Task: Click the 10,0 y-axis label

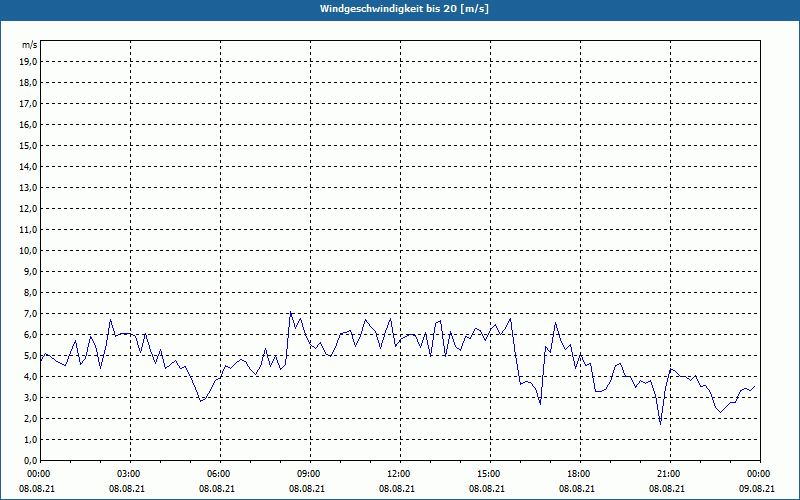Action: point(28,251)
